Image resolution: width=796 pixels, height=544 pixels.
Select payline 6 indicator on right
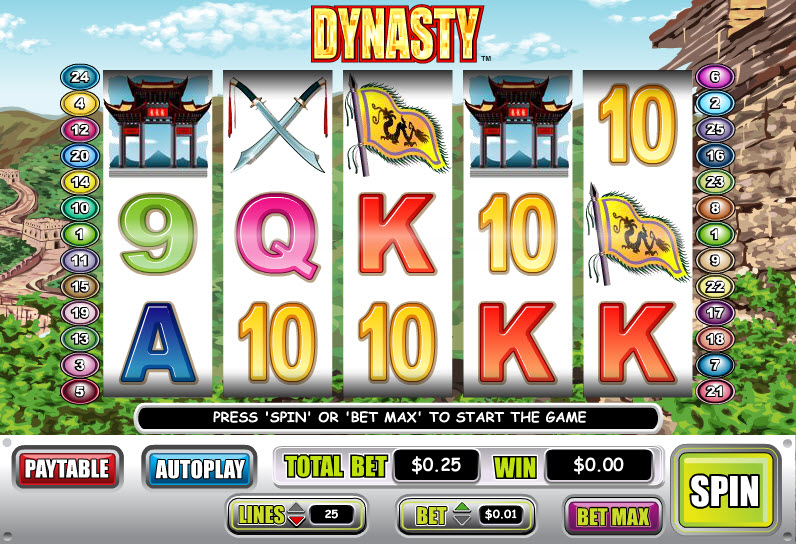click(x=715, y=77)
